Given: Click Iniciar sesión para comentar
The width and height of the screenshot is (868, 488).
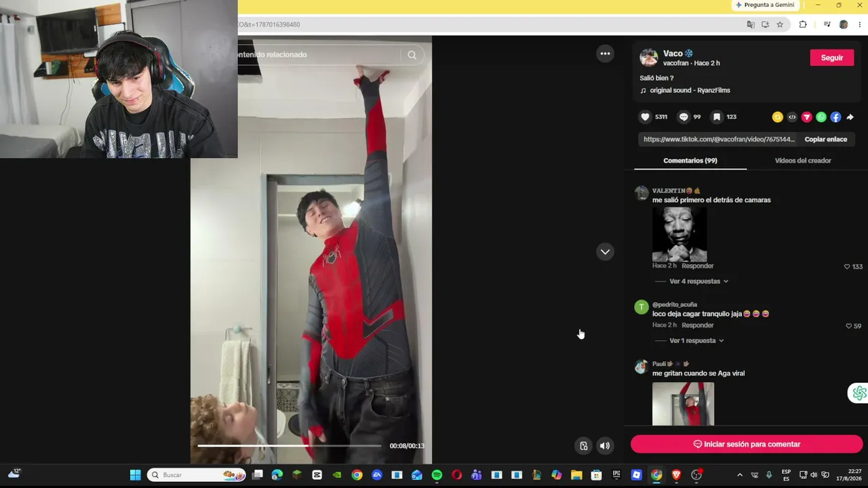Looking at the screenshot, I should 747,444.
